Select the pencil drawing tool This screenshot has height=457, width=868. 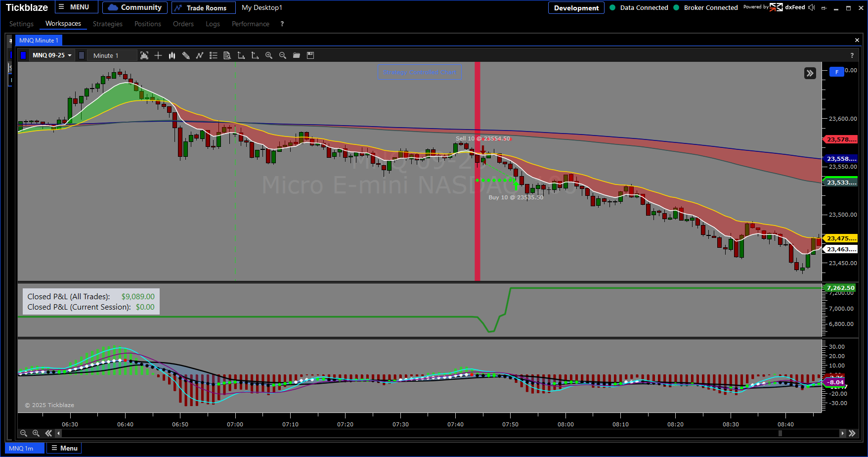click(186, 55)
